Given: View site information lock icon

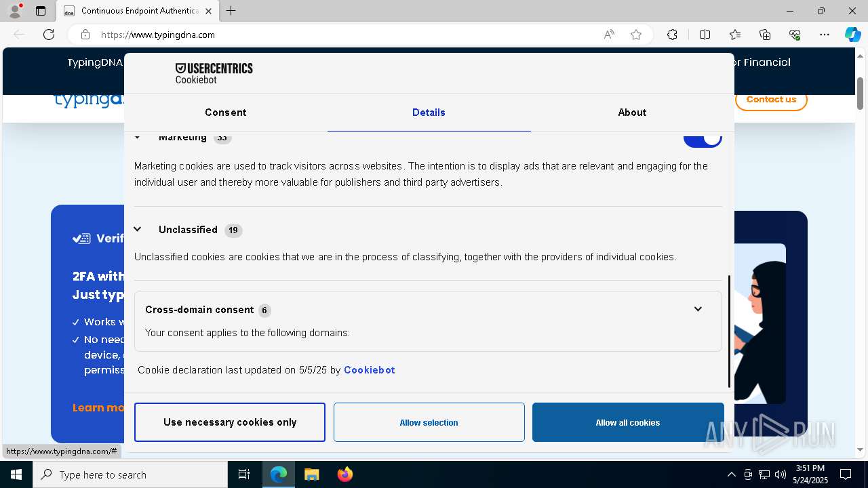Looking at the screenshot, I should 85,35.
